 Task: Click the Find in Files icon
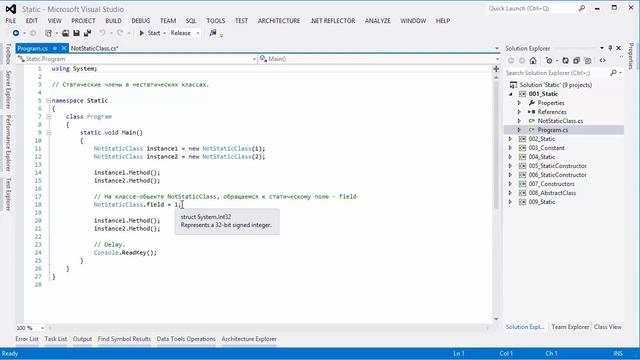tap(213, 33)
